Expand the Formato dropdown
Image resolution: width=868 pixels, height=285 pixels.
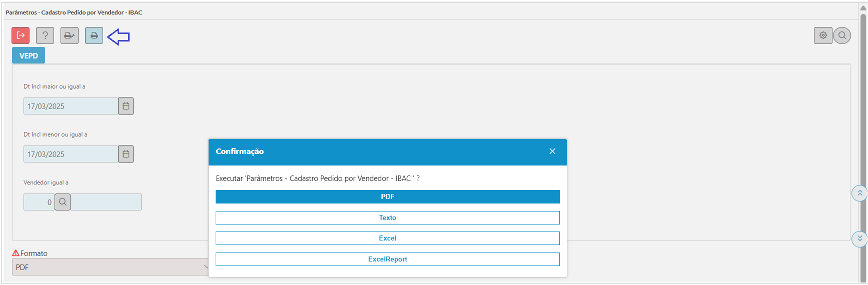110,267
